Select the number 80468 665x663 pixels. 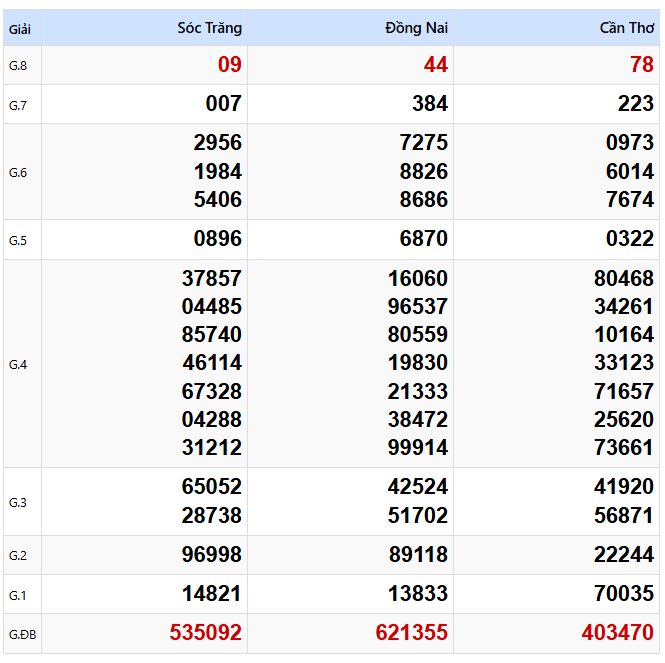[x=624, y=279]
